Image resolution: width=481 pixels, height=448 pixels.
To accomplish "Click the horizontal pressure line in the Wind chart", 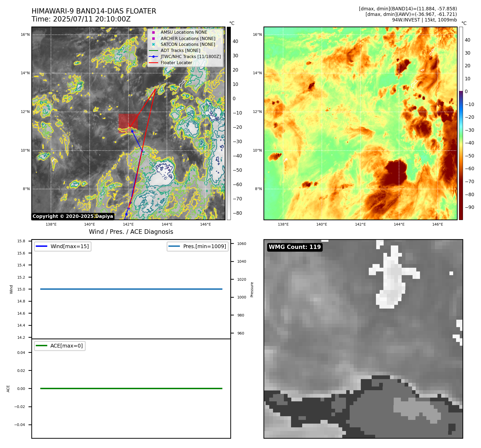I will pos(131,289).
